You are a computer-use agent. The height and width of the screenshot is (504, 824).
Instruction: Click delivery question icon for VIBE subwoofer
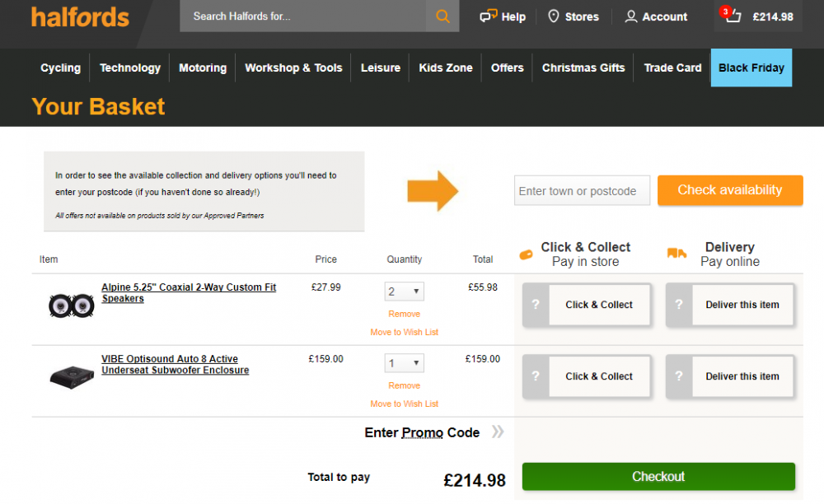679,376
